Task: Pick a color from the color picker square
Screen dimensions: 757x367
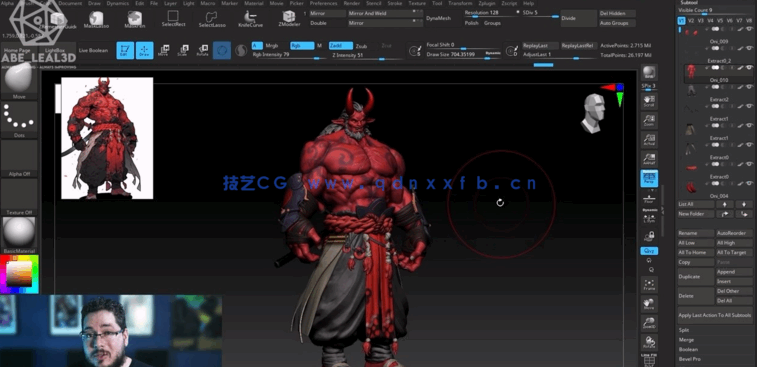Action: (19, 274)
